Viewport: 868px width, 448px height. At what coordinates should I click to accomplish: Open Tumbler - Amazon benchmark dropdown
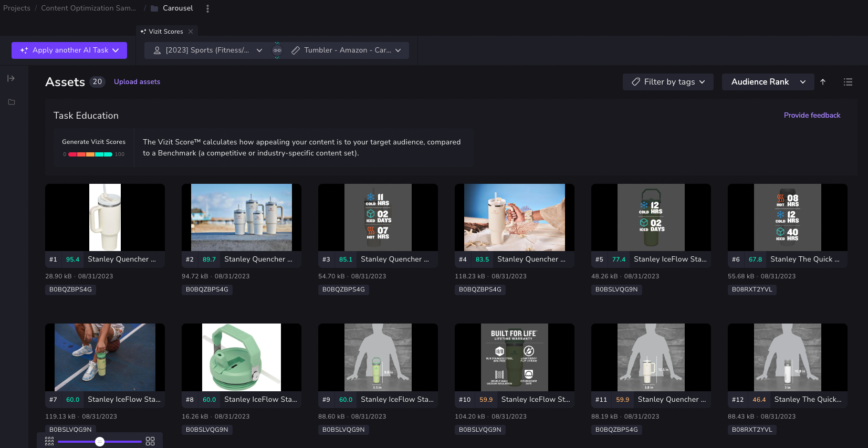pyautogui.click(x=346, y=50)
